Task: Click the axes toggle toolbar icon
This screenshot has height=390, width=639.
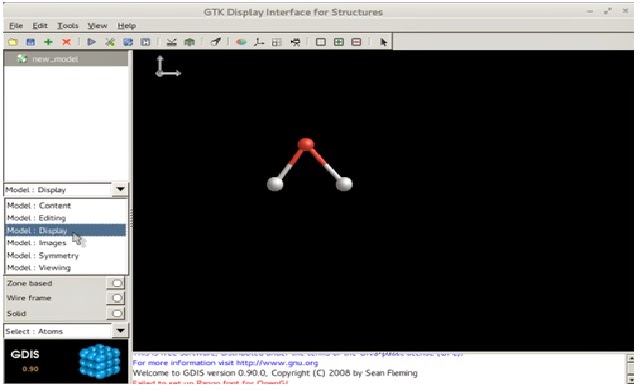Action: click(x=259, y=42)
